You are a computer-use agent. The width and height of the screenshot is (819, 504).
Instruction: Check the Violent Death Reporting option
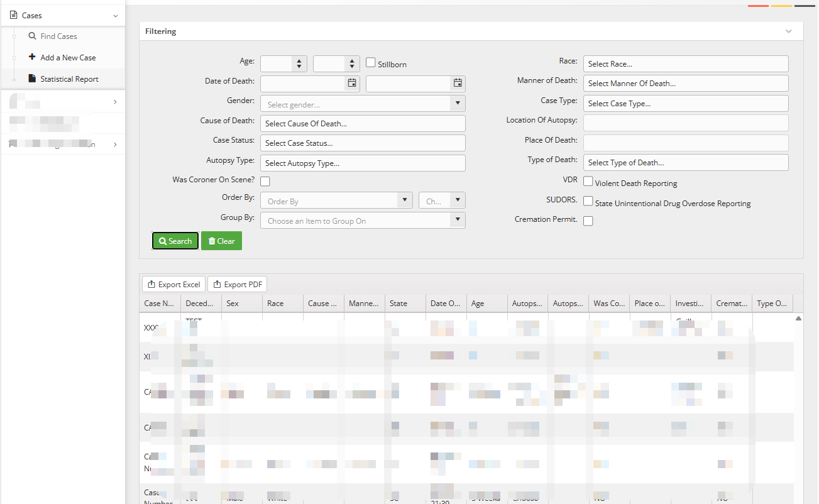click(x=588, y=182)
